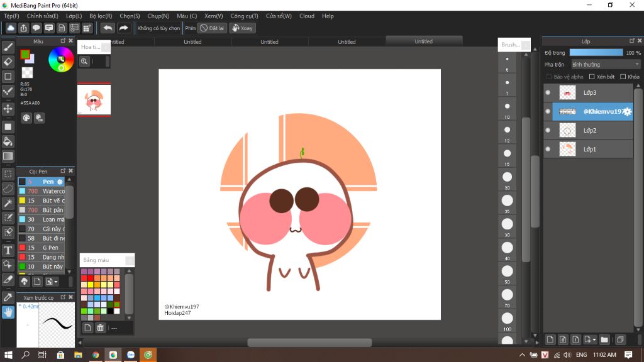Show hidden system tray icons chevron

pyautogui.click(x=521, y=354)
